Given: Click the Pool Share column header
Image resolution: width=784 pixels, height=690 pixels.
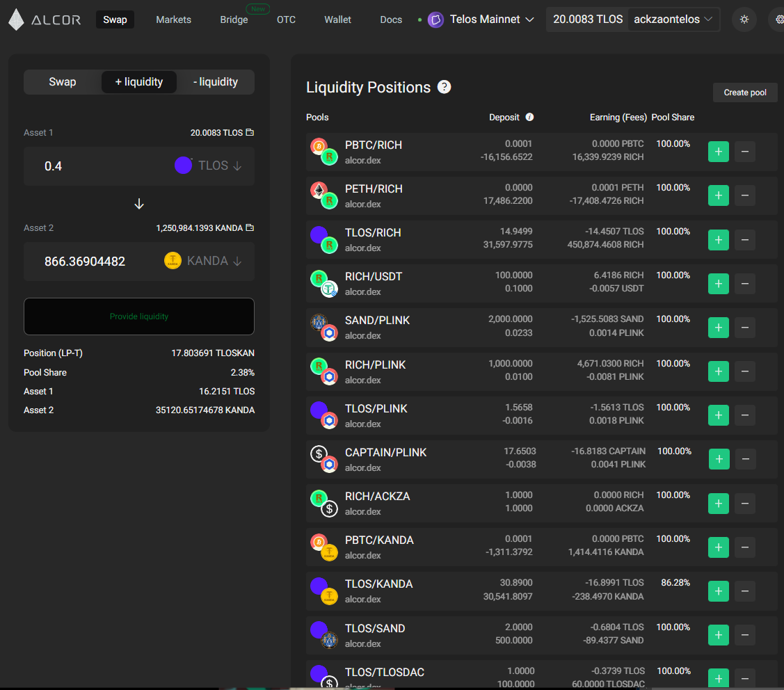Looking at the screenshot, I should [x=673, y=117].
